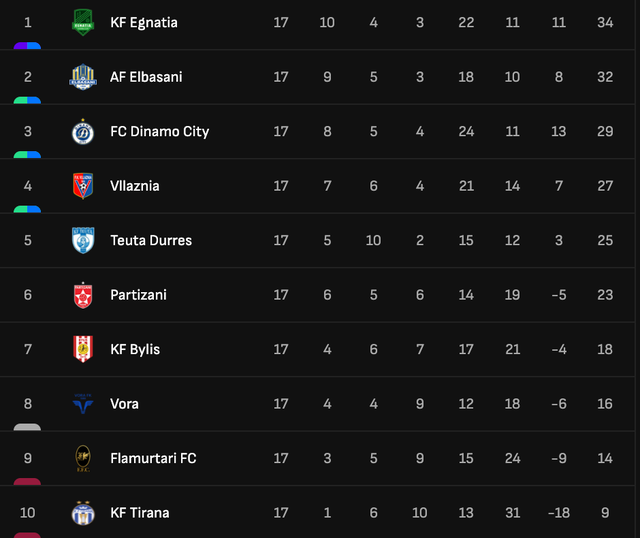The image size is (640, 538).
Task: Click the Teuta Durres club crest
Action: click(x=82, y=240)
